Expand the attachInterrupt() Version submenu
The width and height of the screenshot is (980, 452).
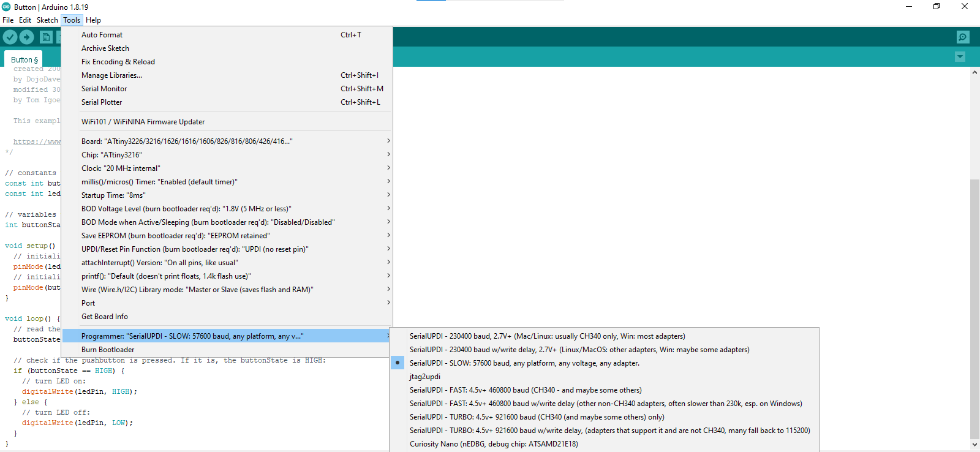click(x=227, y=263)
